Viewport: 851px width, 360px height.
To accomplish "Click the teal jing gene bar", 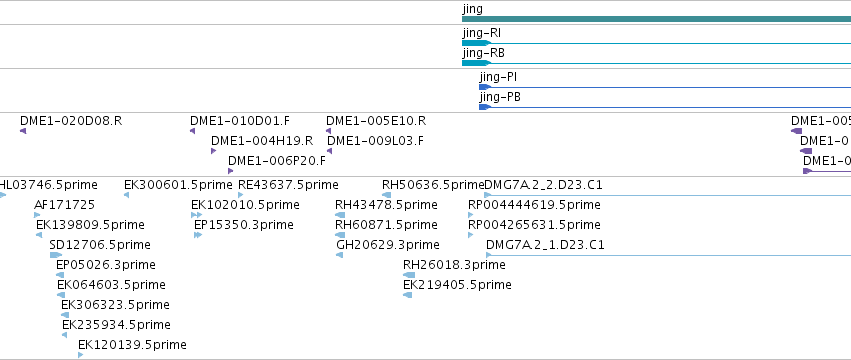I will click(656, 19).
